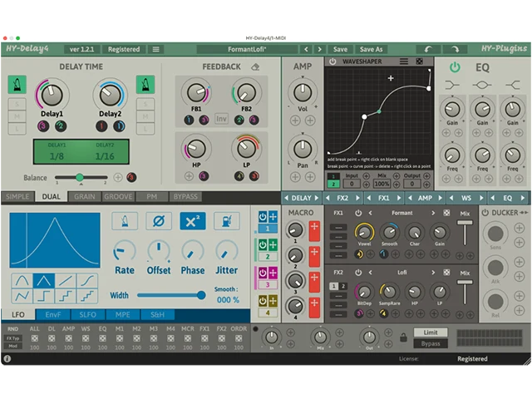532x399 pixels.
Task: Click the Delay1 1/8 time display
Action: (x=57, y=156)
